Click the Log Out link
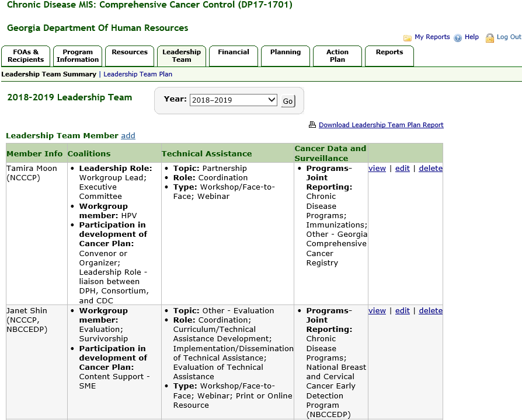This screenshot has width=522, height=420. [509, 37]
